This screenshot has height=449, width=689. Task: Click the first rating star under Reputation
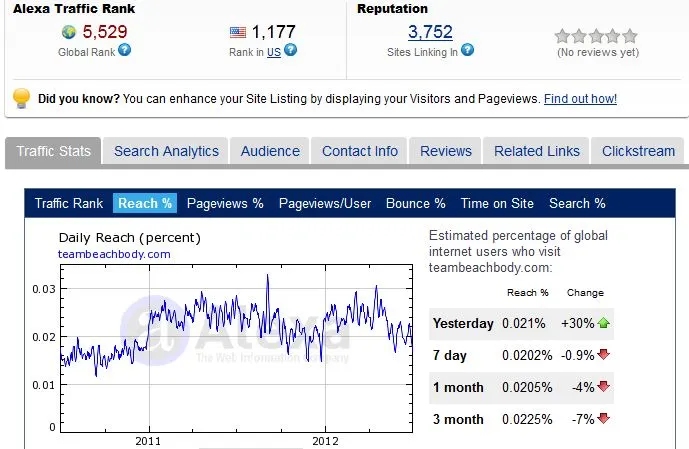click(562, 36)
